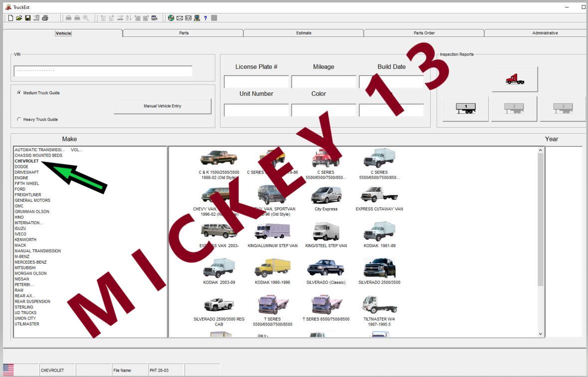588x377 pixels.
Task: Click the Color input field
Action: click(x=324, y=110)
